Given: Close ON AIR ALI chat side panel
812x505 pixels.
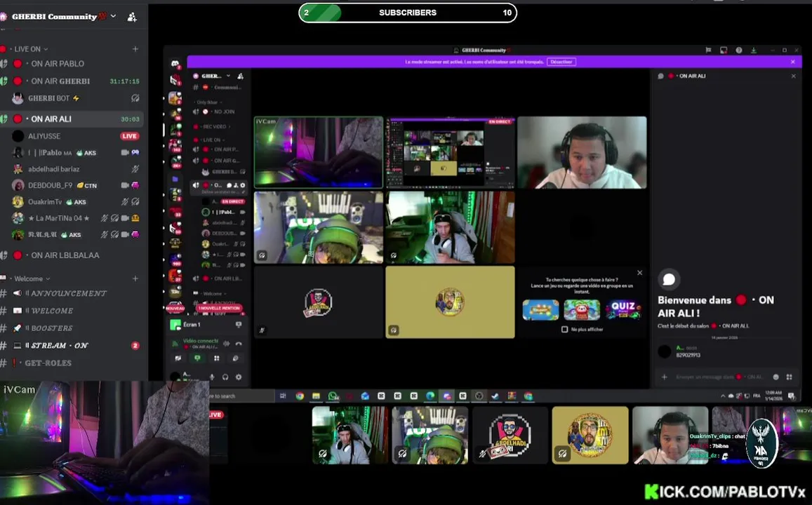Looking at the screenshot, I should click(x=793, y=76).
